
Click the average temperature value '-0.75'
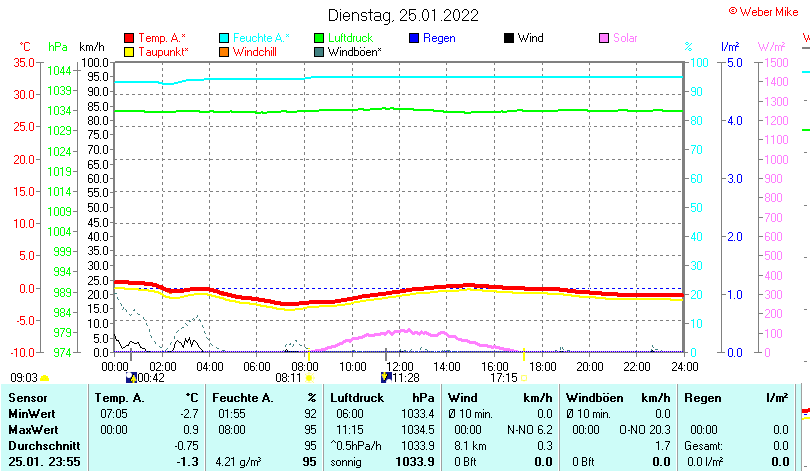(x=186, y=446)
